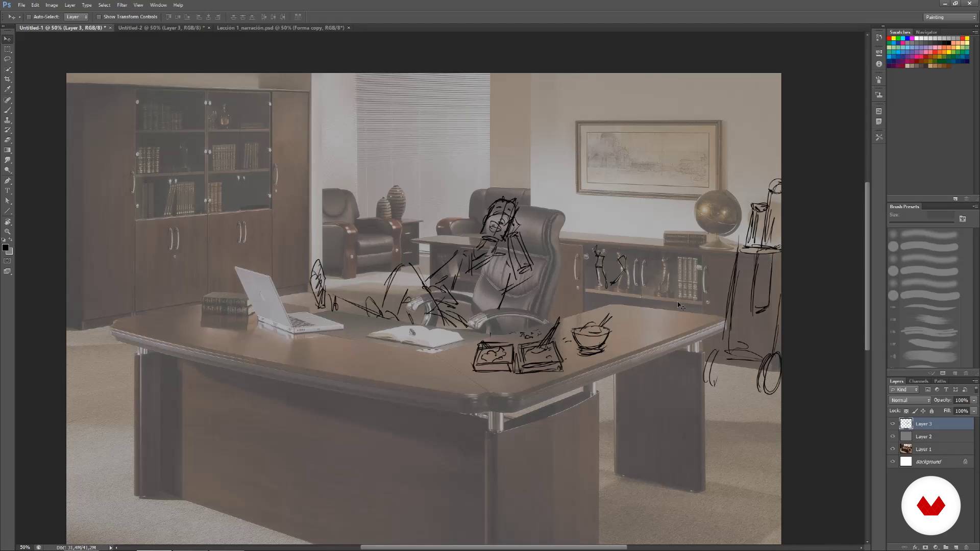Open the Kind filter dropdown
This screenshot has height=551, width=980.
coord(904,390)
